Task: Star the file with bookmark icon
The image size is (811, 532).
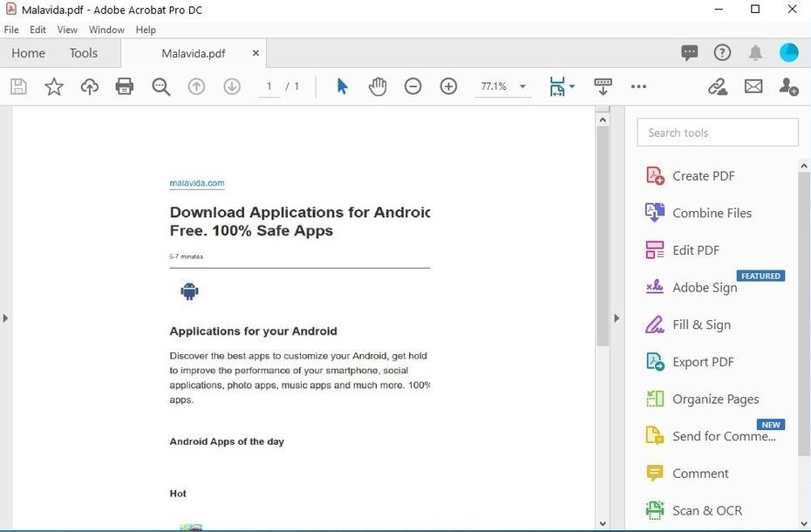Action: 54,86
